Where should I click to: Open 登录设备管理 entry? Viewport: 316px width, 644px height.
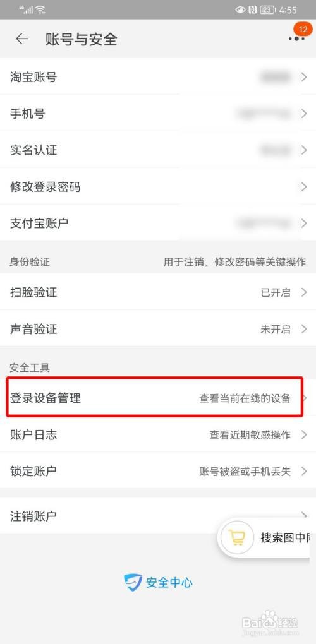(155, 398)
